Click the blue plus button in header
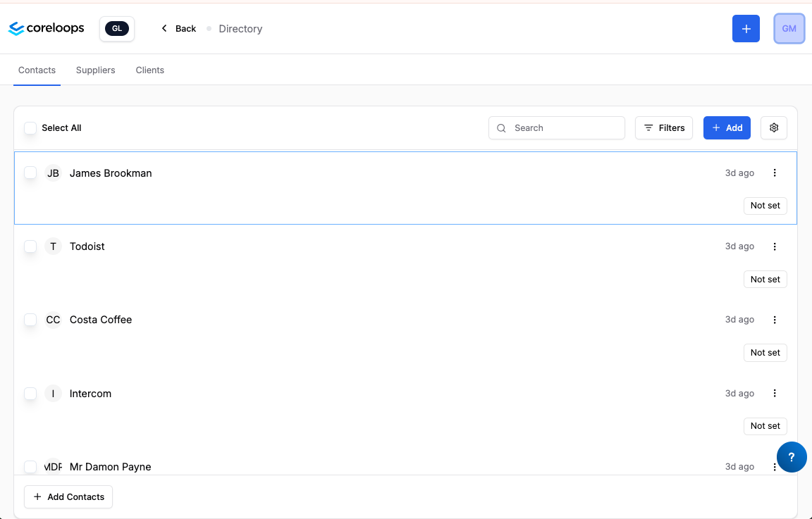This screenshot has height=519, width=812. [746, 28]
